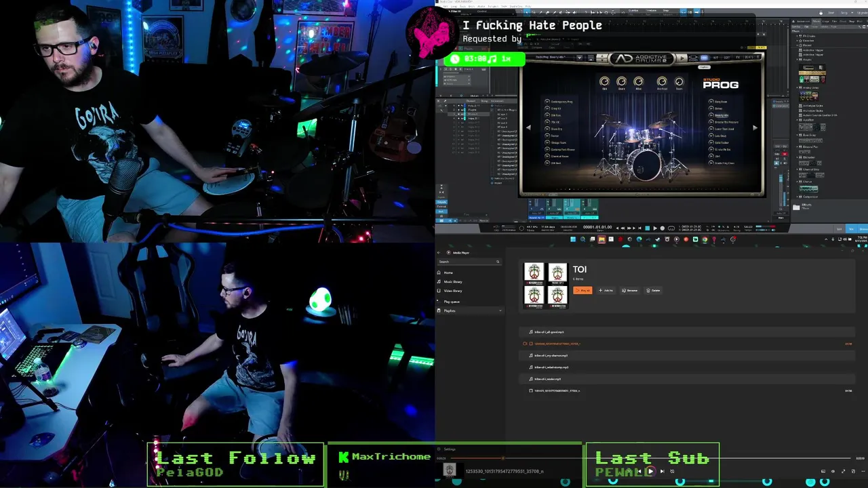Screen dimensions: 868x488
Task: Open Video library in Media Player
Action: (453, 291)
